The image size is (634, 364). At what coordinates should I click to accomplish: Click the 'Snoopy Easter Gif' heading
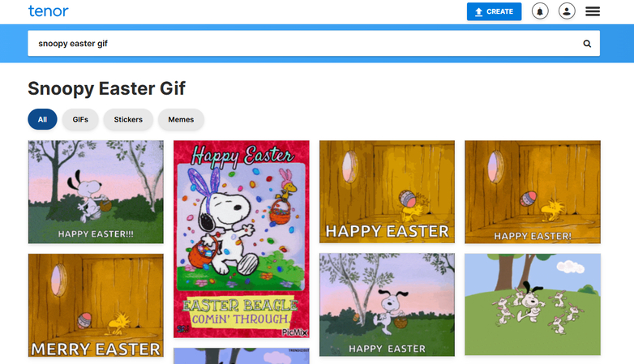107,88
